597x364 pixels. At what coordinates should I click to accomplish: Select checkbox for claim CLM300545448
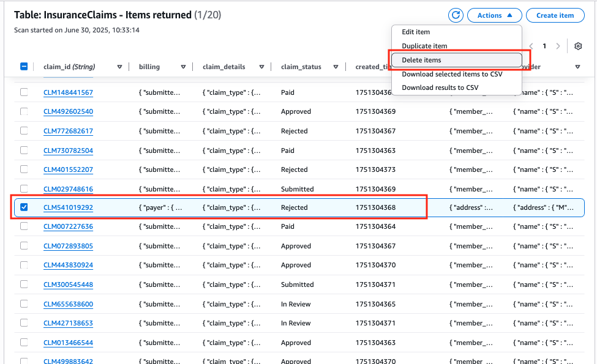point(24,284)
